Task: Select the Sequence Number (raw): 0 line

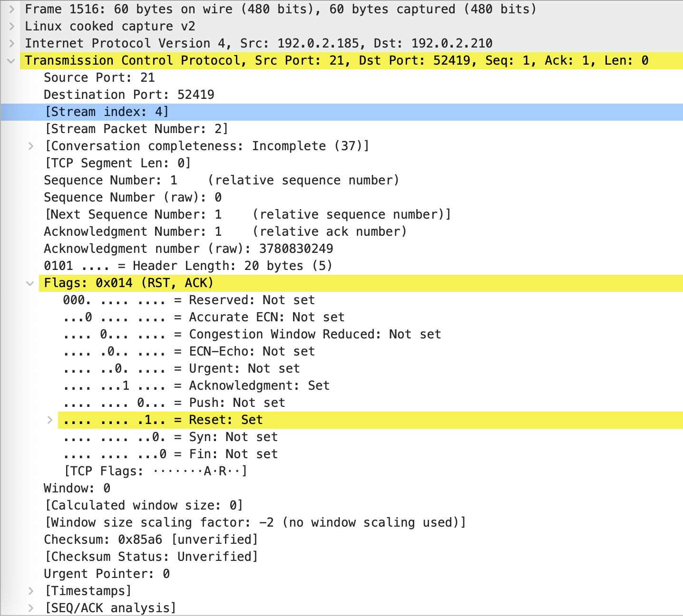Action: pyautogui.click(x=133, y=197)
